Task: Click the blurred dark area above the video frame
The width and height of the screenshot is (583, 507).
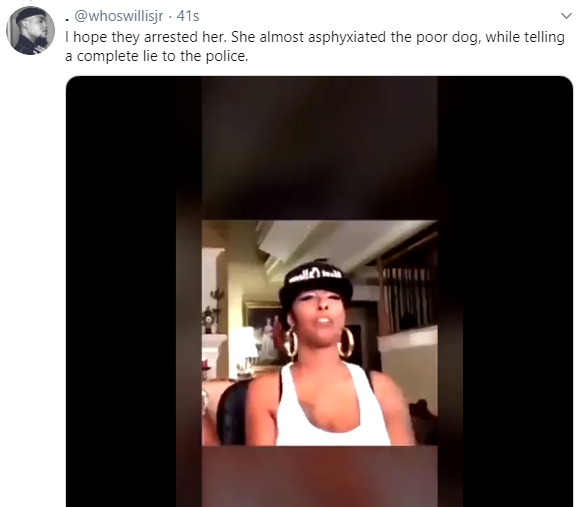Action: point(319,149)
